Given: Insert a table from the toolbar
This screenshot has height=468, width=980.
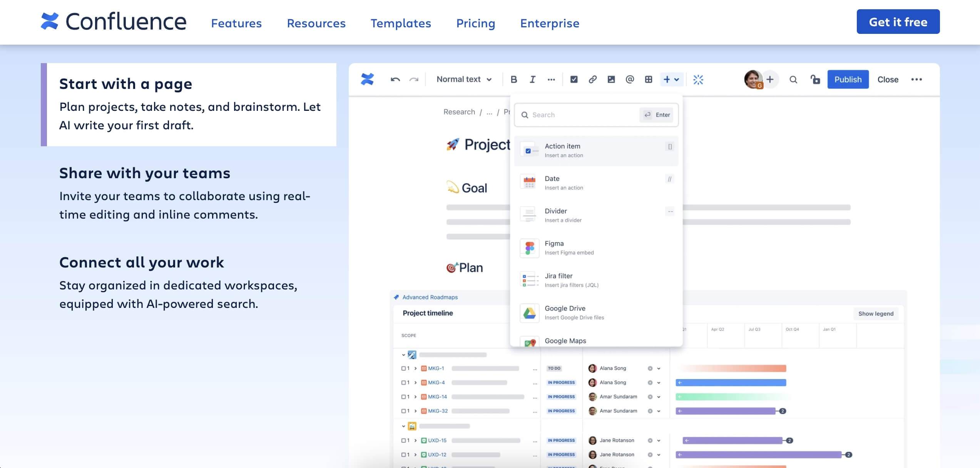Looking at the screenshot, I should click(x=648, y=79).
